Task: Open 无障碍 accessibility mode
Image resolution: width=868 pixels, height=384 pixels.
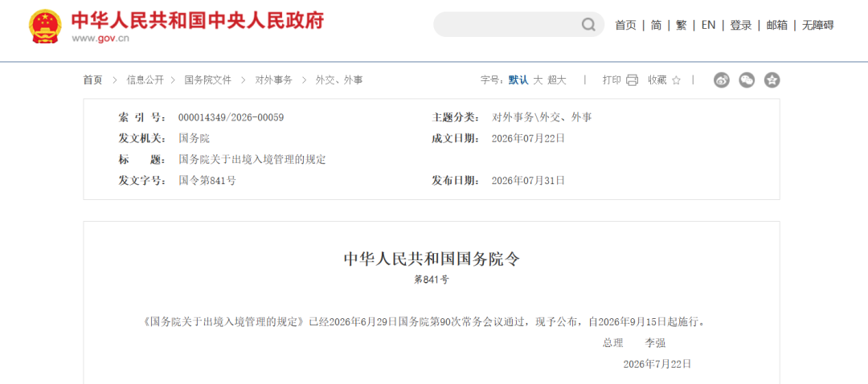Action: pos(817,25)
